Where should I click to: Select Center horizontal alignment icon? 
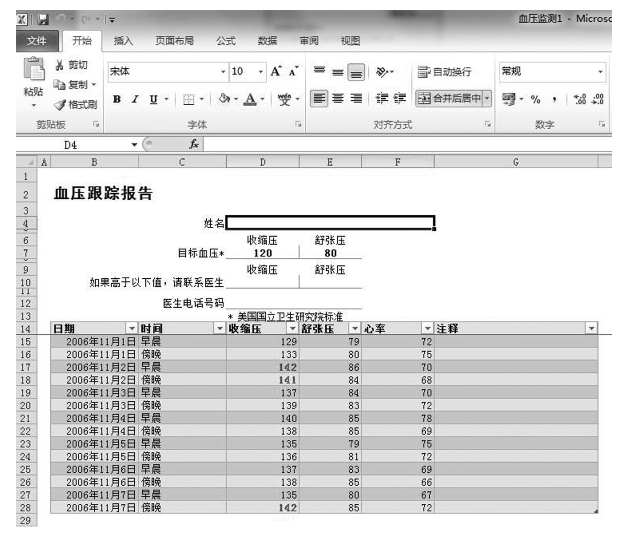[338, 98]
